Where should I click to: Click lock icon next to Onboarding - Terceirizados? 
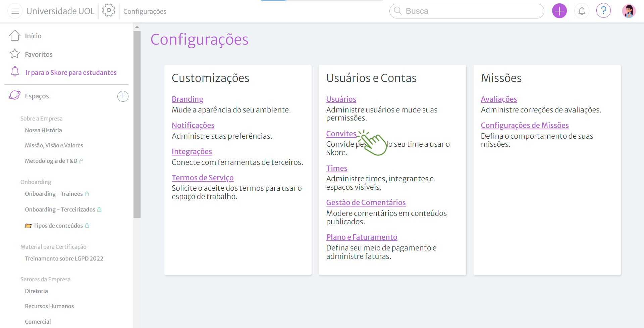[x=99, y=210]
